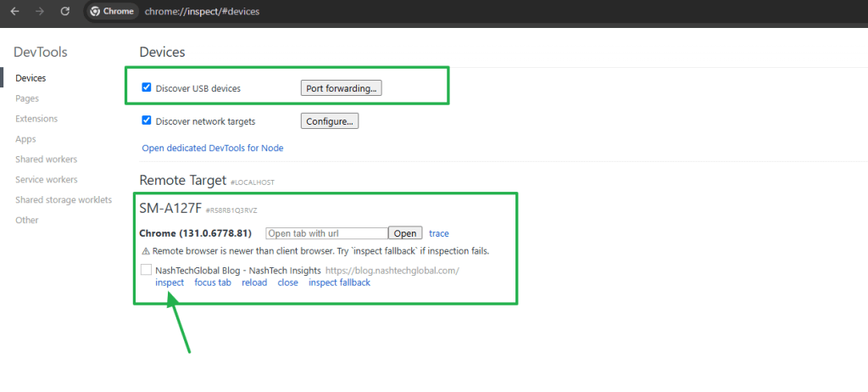
Task: Click inspect fallback link
Action: (339, 283)
